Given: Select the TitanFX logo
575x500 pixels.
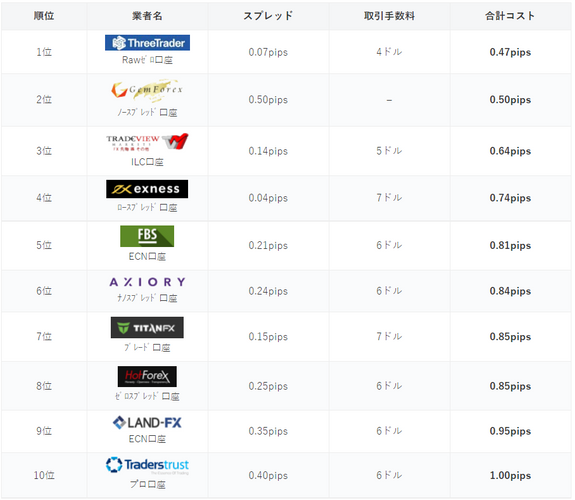Looking at the screenshot, I should 147,328.
